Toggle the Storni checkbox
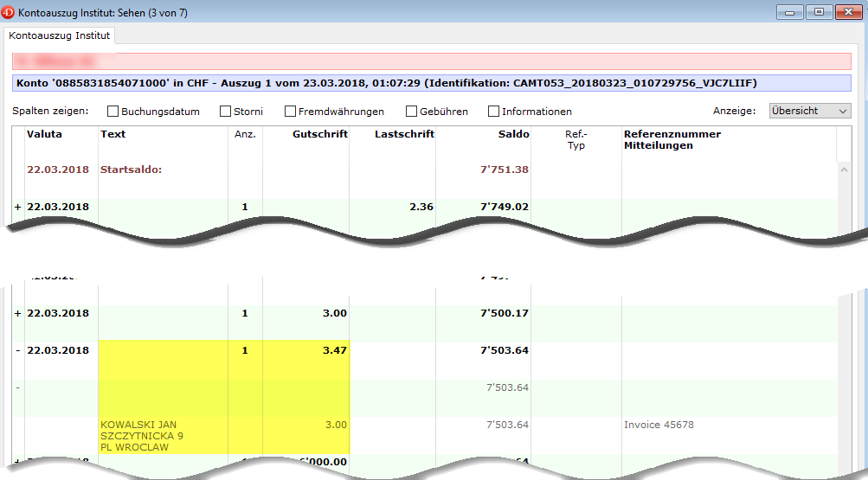Screen dimensions: 868x480 coord(225,112)
